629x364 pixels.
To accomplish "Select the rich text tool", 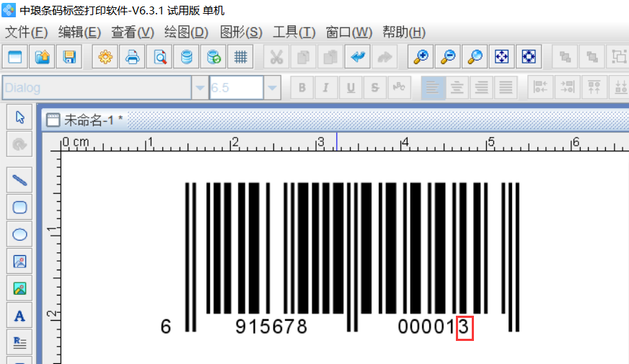I will coord(19,342).
